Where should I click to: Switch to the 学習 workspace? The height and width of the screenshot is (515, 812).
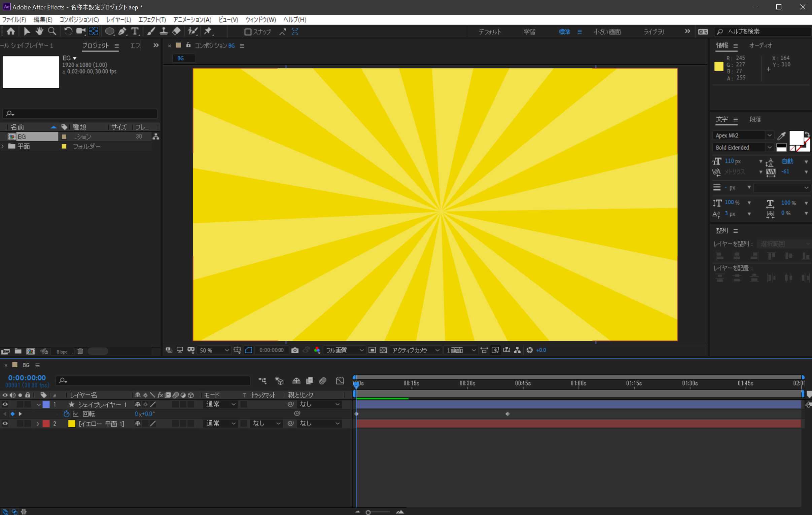[x=529, y=32]
